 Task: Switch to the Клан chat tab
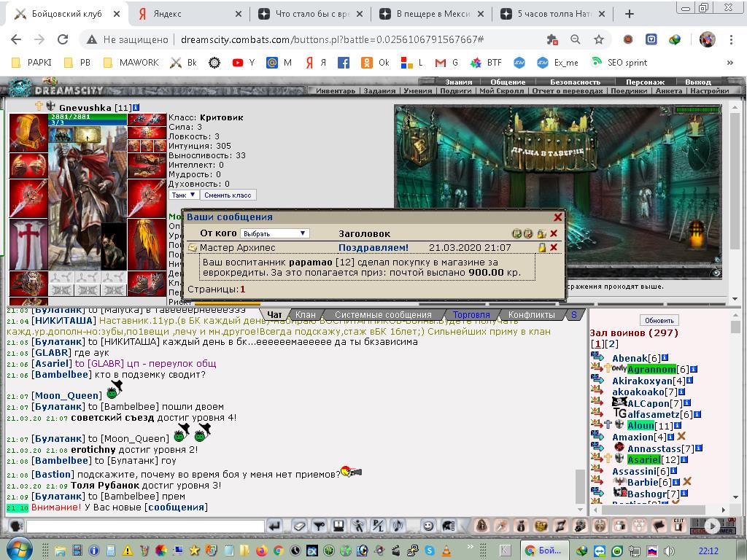(306, 315)
